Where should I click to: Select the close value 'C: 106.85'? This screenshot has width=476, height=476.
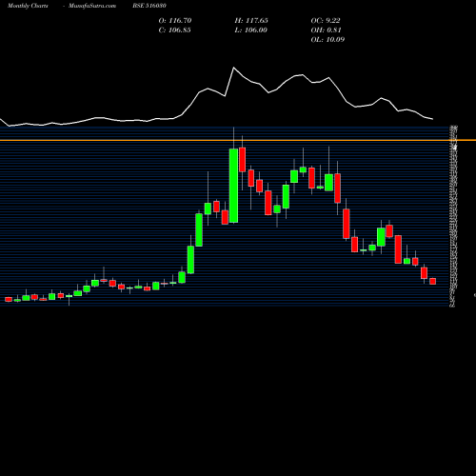(174, 30)
